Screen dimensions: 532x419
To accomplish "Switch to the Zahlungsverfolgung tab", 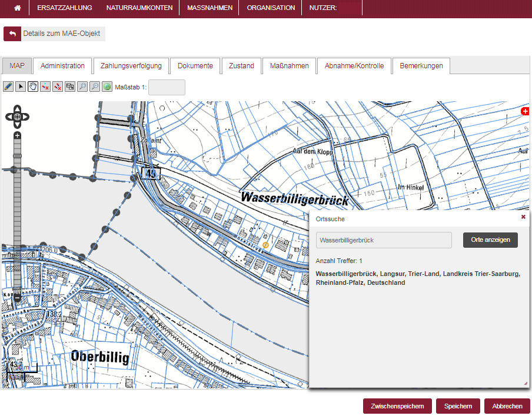I will pos(131,66).
